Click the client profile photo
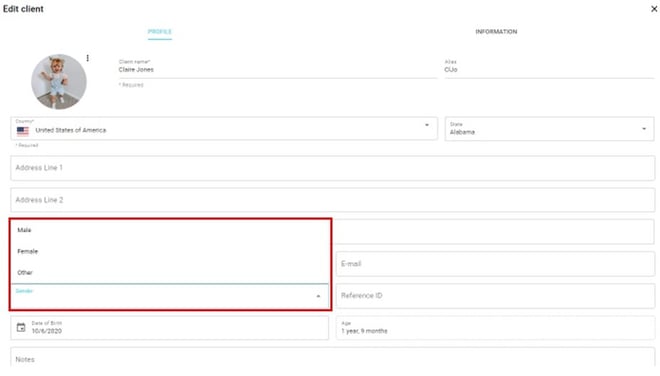660x376 pixels. click(x=59, y=82)
